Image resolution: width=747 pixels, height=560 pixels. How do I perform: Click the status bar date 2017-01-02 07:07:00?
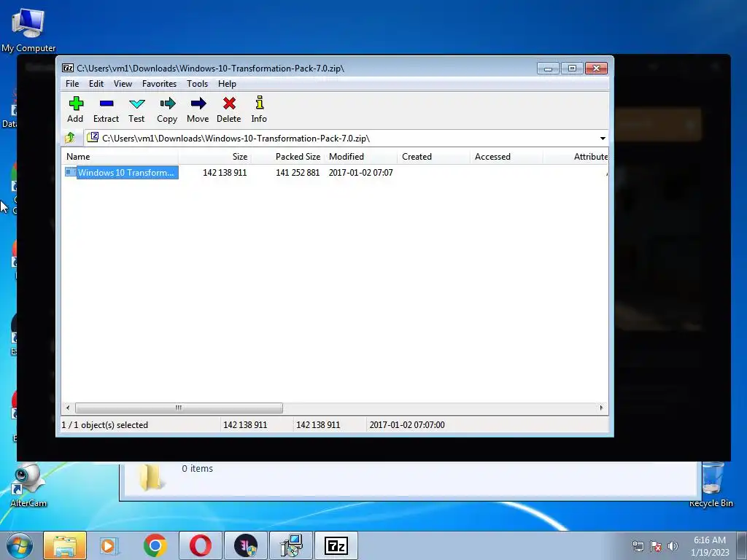coord(407,425)
